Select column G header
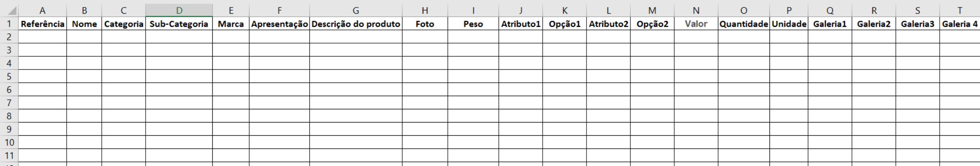 (356, 11)
